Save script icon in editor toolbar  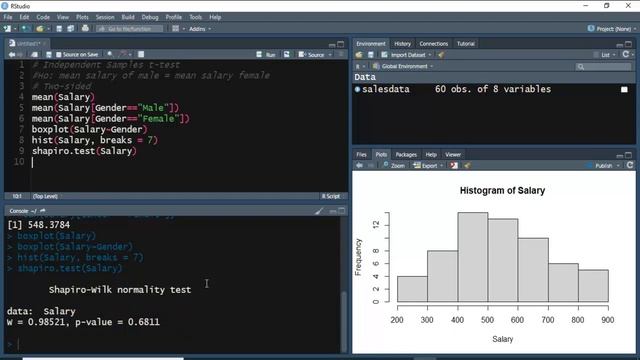(49, 54)
